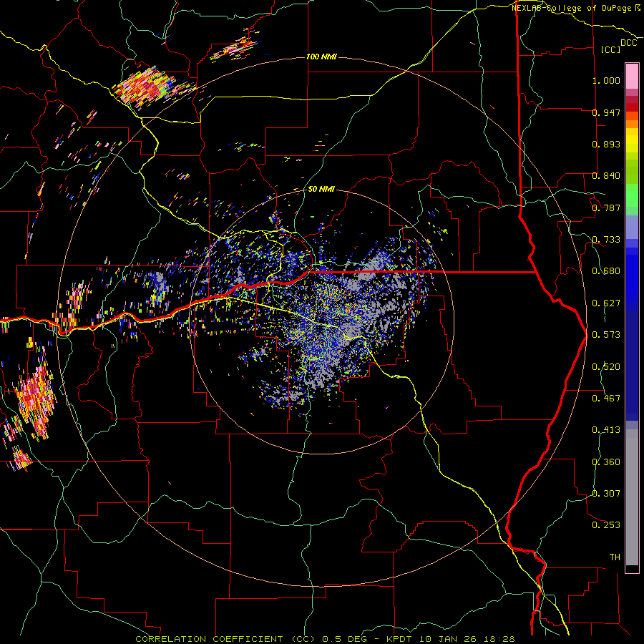Click the [CC] legend unit label
Image resolution: width=644 pixels, height=644 pixels.
coord(611,49)
